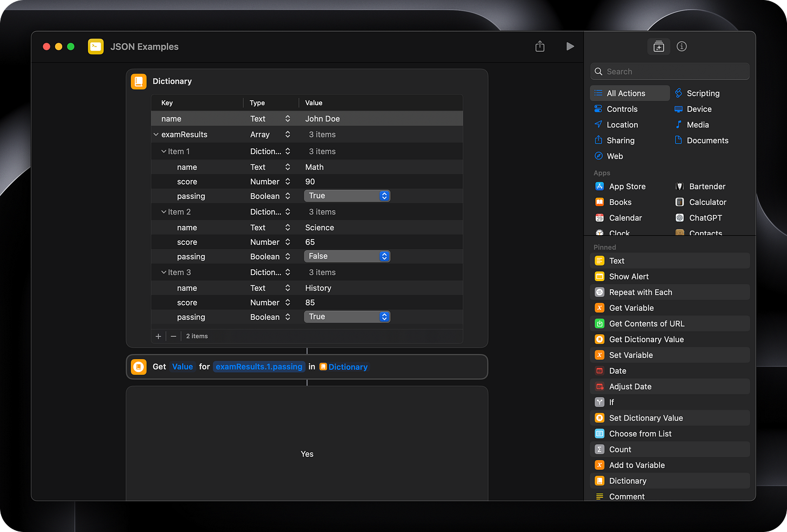Image resolution: width=787 pixels, height=532 pixels.
Task: Add the Adjust Date action
Action: (670, 386)
